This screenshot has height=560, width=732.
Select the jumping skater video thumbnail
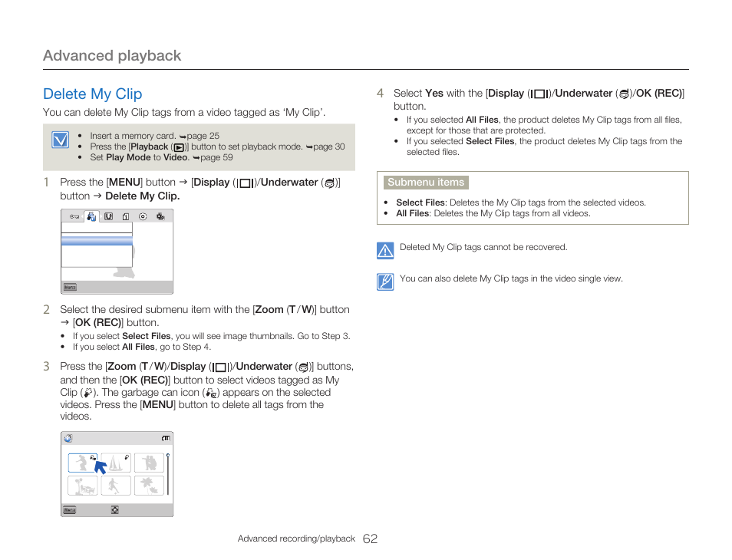pos(83,463)
